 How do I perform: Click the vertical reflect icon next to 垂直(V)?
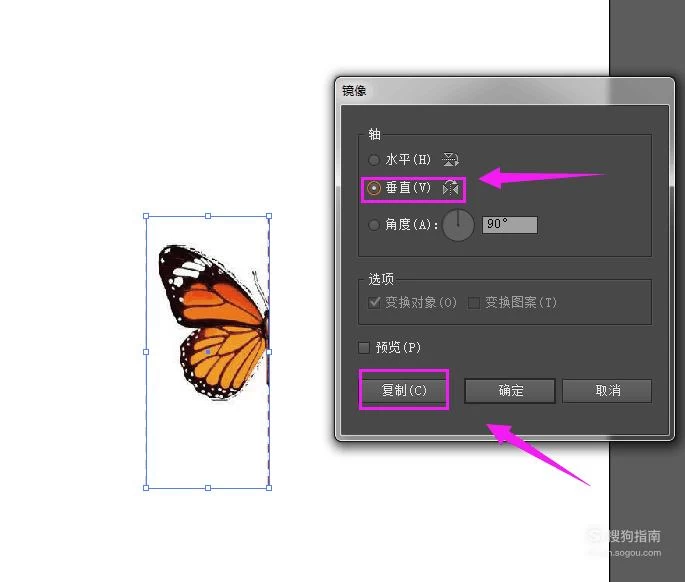click(x=450, y=188)
